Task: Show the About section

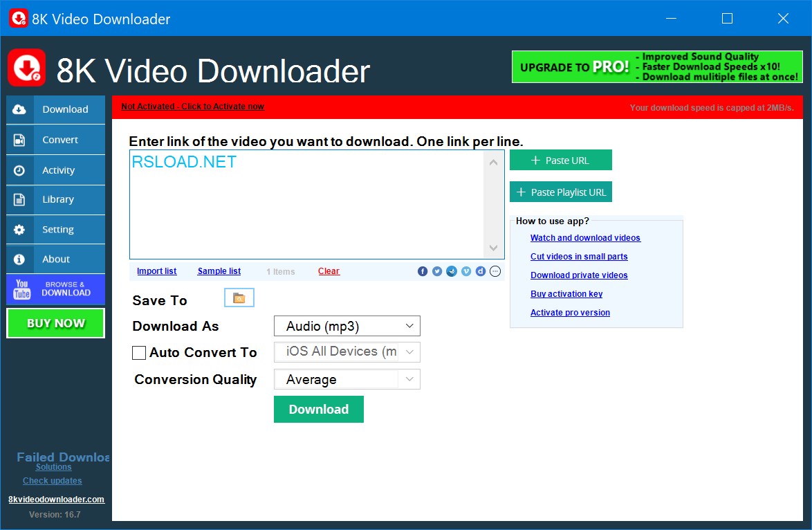Action: (x=56, y=259)
